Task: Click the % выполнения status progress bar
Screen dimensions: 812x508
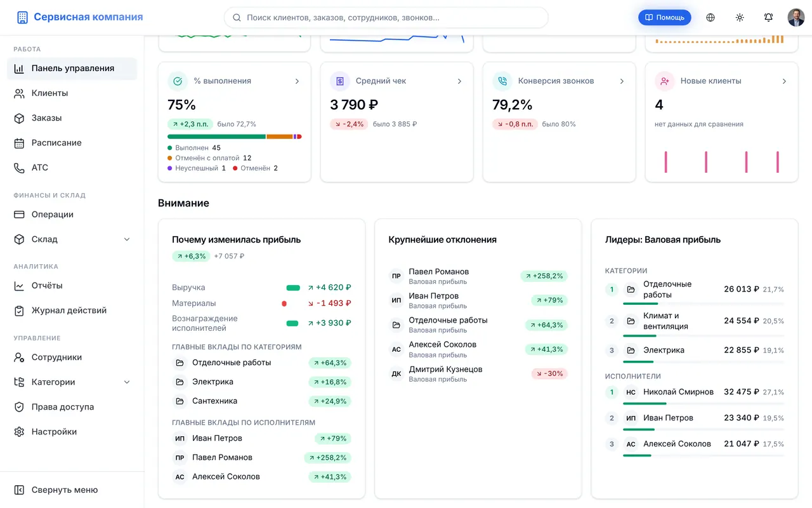Action: tap(235, 137)
